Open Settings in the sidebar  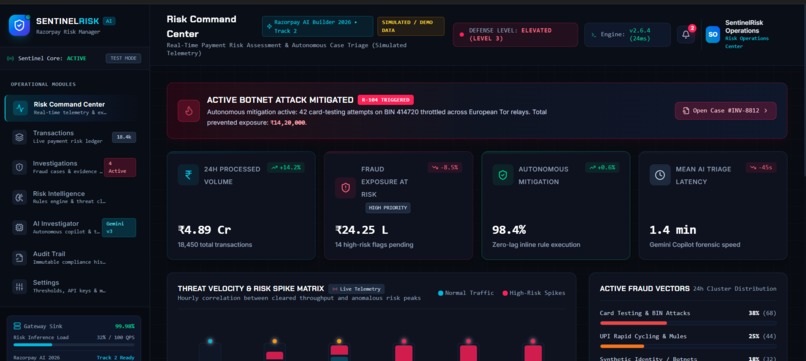[75, 286]
